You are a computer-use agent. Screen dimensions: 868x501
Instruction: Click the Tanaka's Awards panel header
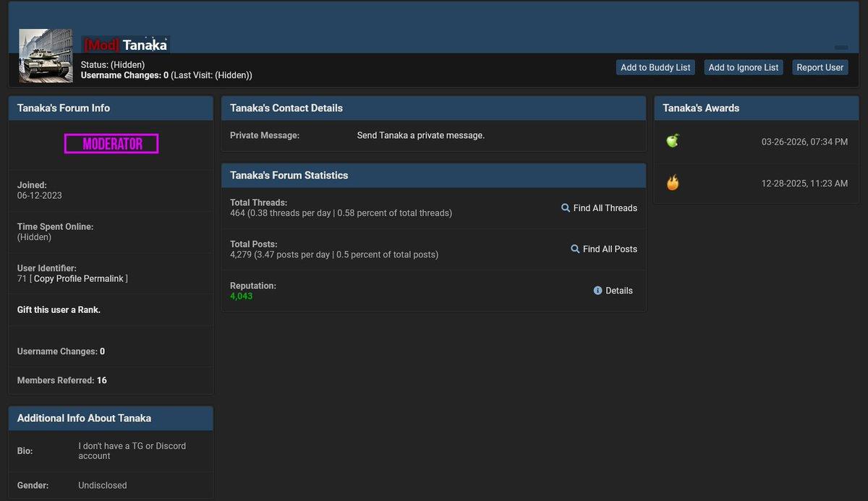pos(757,108)
